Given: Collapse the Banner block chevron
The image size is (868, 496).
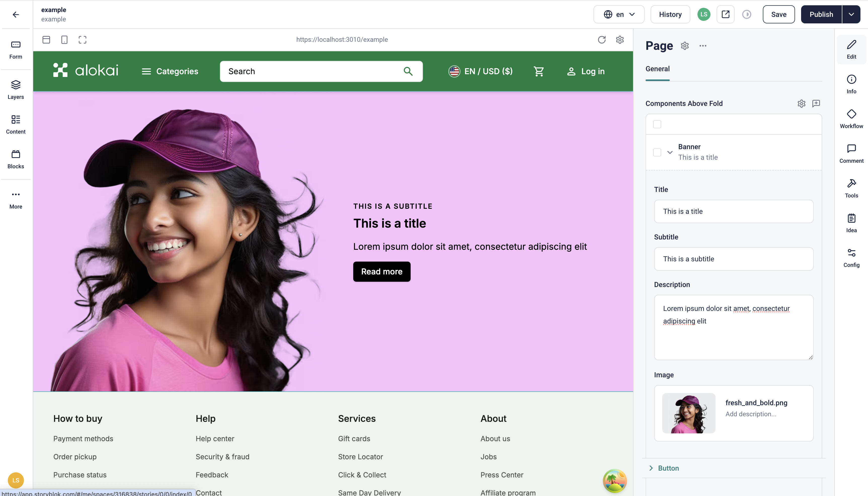Looking at the screenshot, I should click(670, 152).
